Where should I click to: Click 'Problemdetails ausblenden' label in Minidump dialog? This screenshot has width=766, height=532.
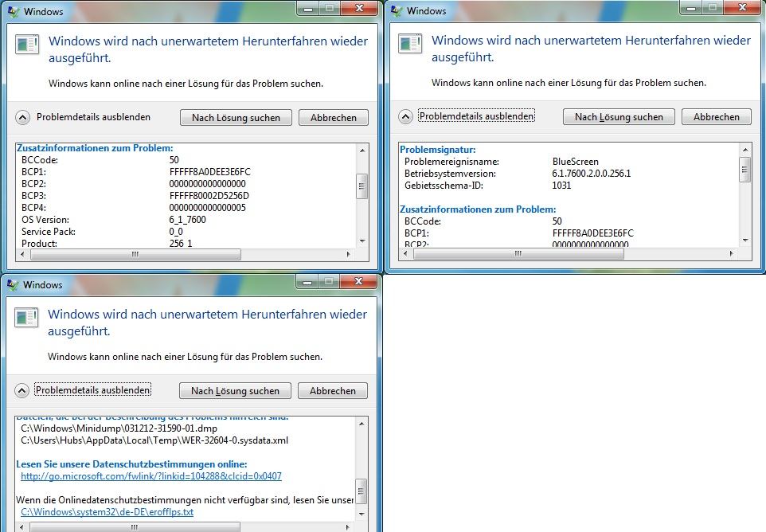93,389
